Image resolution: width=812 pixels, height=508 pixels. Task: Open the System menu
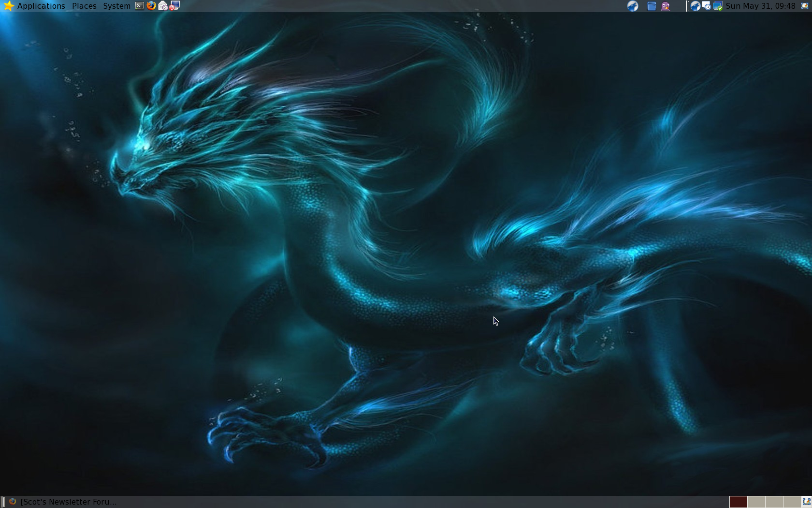[x=116, y=6]
